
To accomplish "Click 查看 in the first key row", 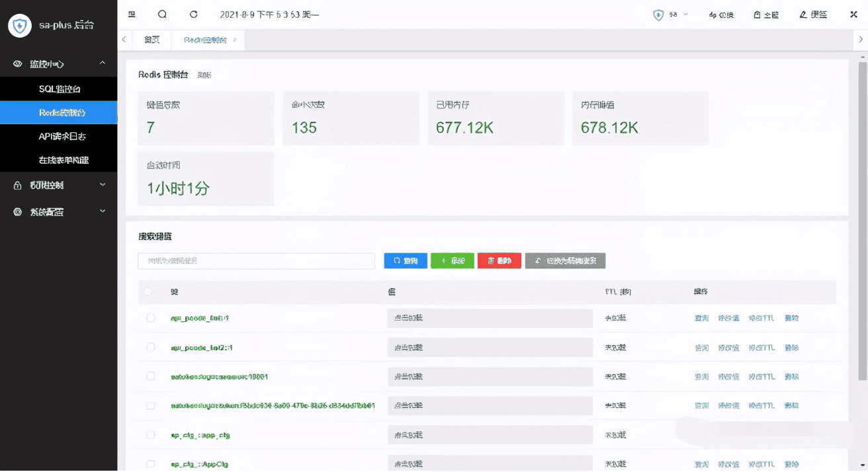I will [701, 318].
